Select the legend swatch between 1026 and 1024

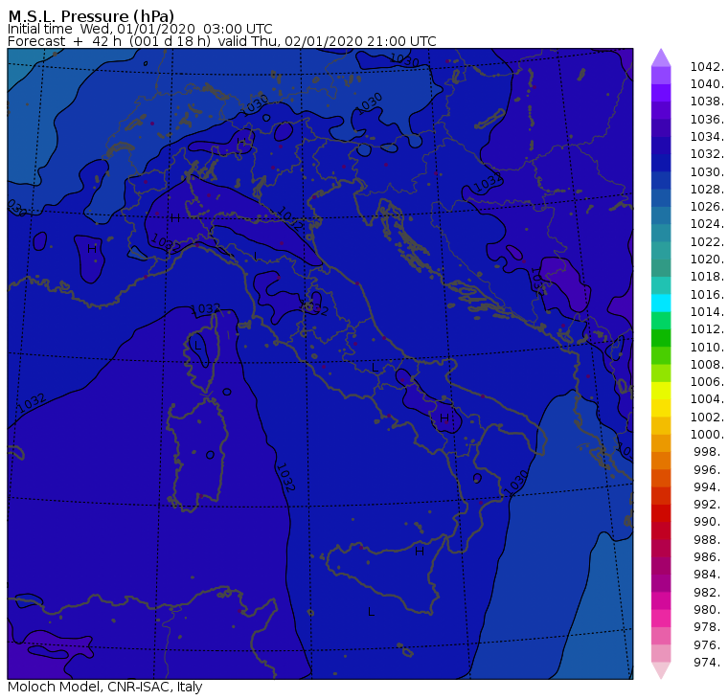click(661, 215)
